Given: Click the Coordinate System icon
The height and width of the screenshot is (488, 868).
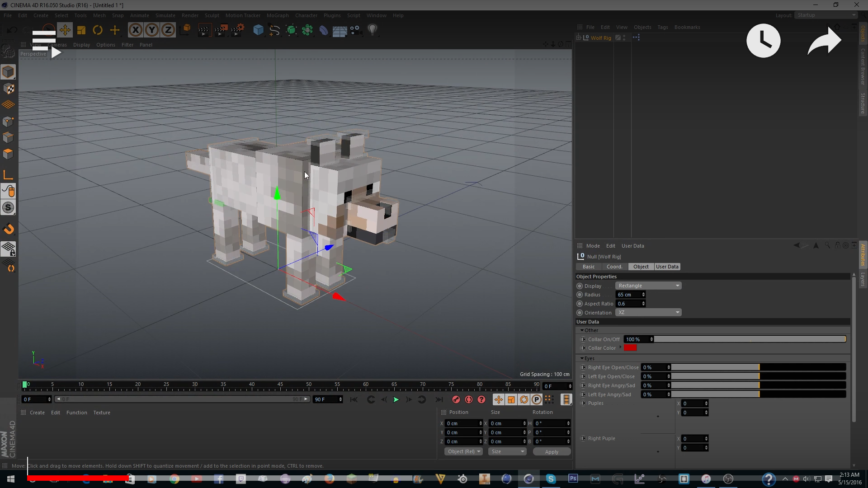Looking at the screenshot, I should 186,30.
